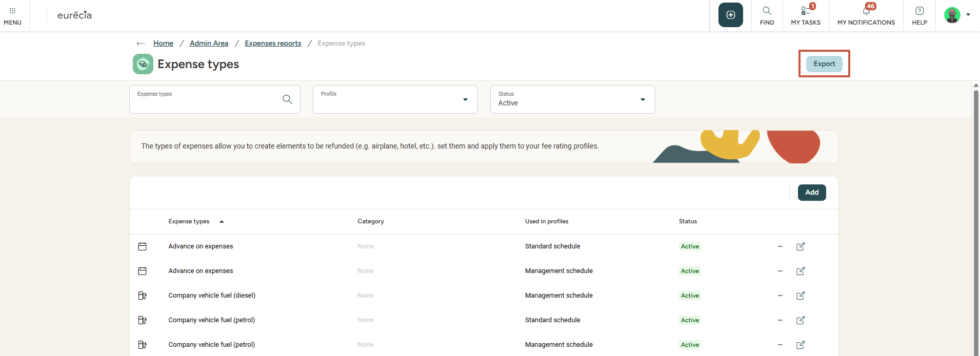Open more options for Company vehicle fuel (diesel)
The image size is (980, 356).
[x=780, y=296]
